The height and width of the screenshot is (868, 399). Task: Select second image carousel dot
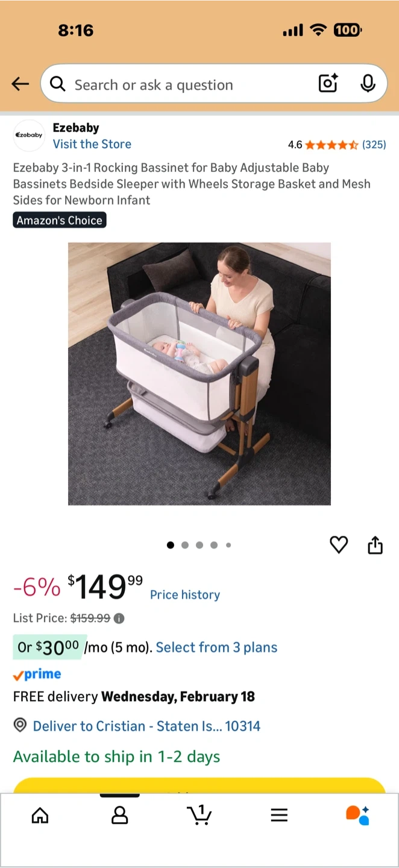pos(185,545)
